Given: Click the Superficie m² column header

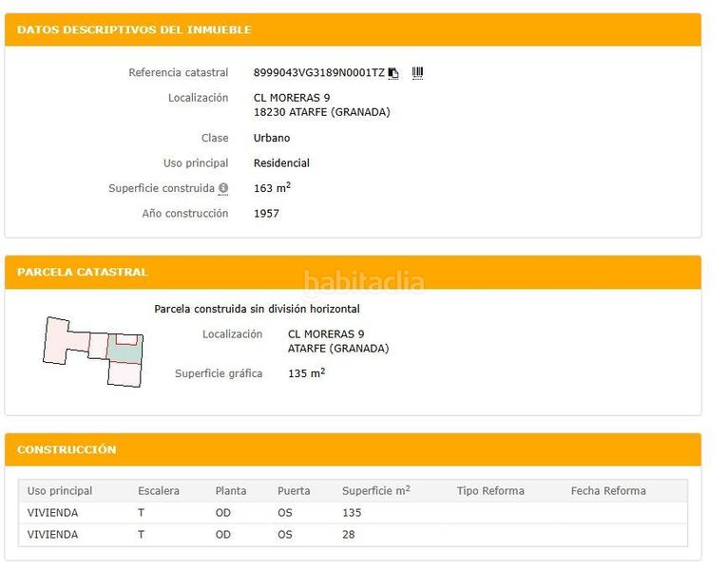Looking at the screenshot, I should tap(376, 490).
